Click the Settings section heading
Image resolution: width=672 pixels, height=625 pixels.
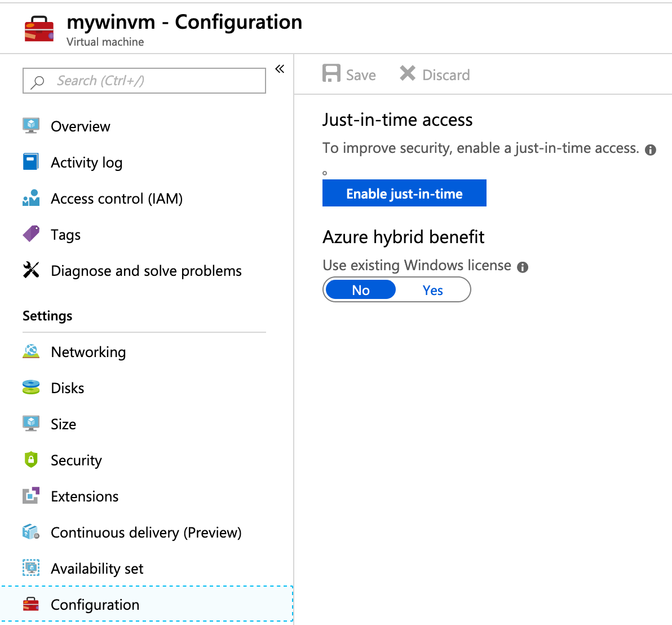47,316
